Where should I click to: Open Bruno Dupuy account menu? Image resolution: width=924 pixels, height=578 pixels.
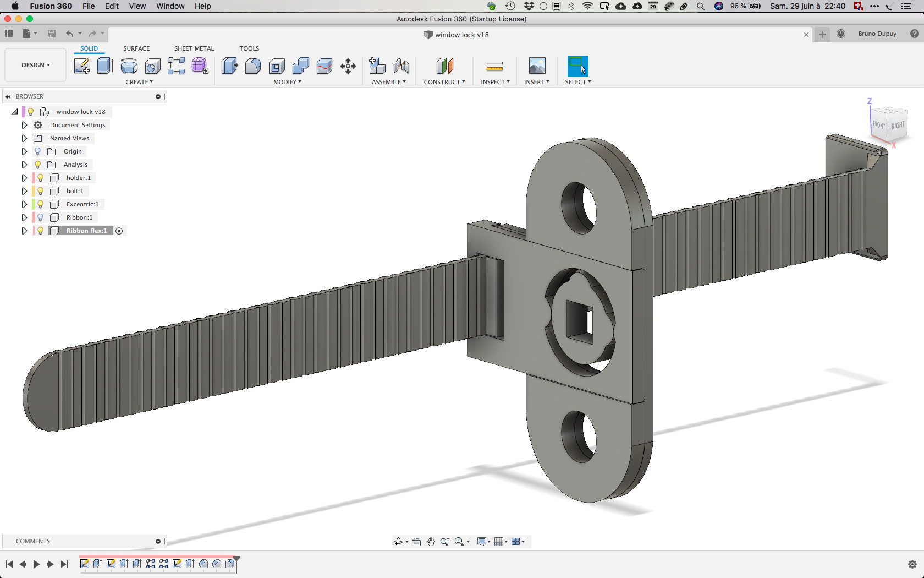click(877, 34)
